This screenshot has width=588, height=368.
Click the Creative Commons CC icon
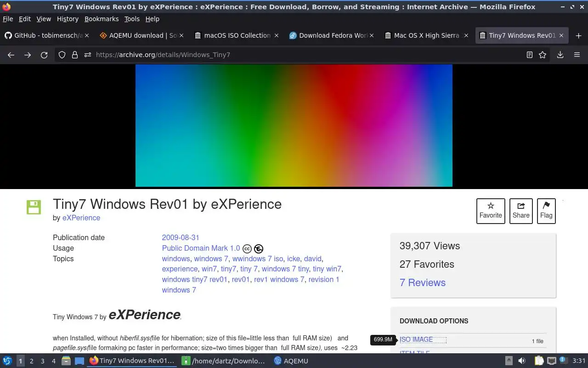(x=247, y=249)
